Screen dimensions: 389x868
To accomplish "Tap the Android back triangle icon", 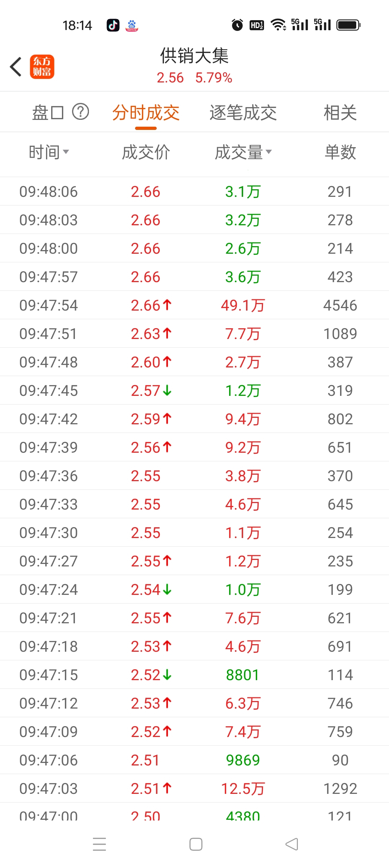I will 292,844.
